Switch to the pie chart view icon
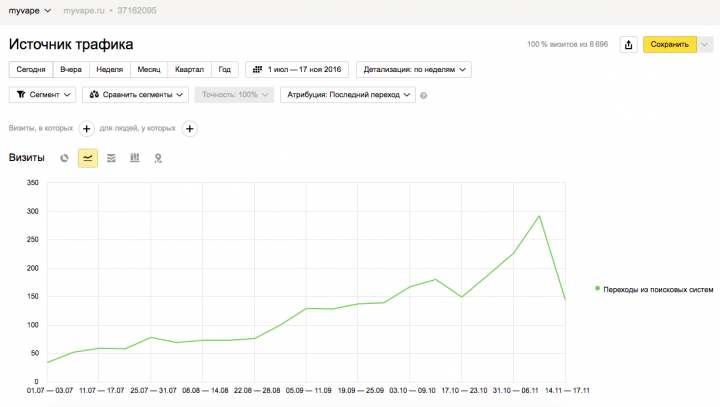 pos(64,158)
